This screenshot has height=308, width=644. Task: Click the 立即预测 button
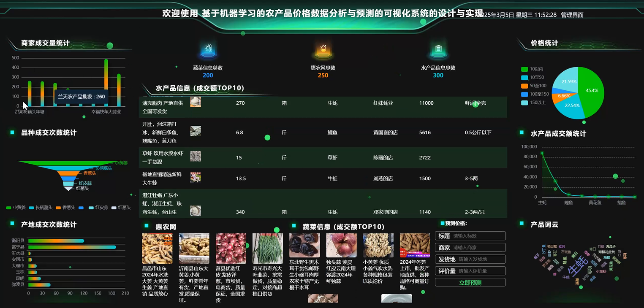click(x=470, y=283)
